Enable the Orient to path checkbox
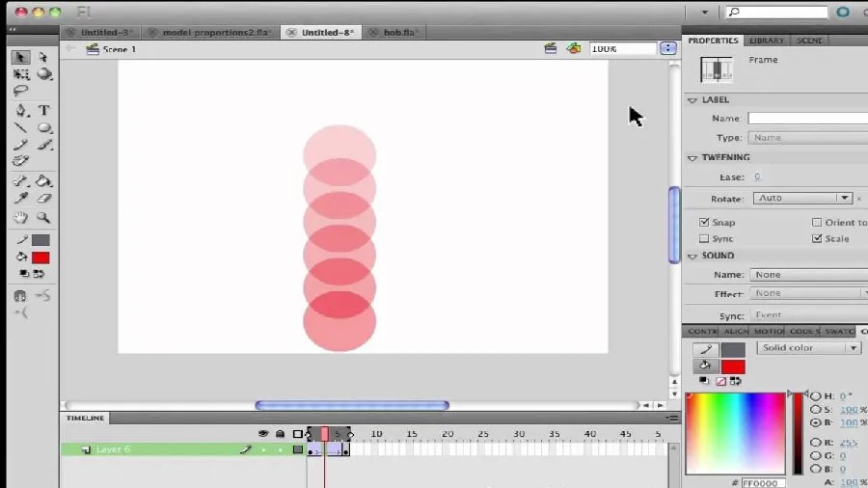This screenshot has width=868, height=488. tap(817, 222)
